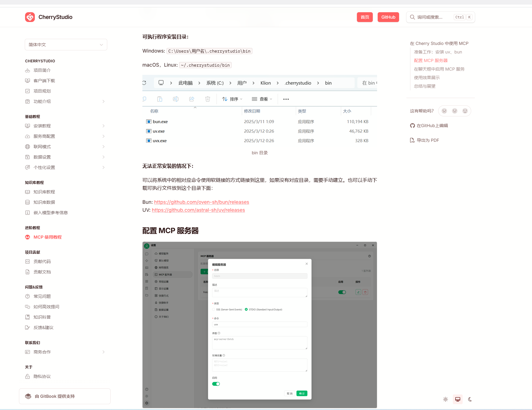Expand the 个性化设置 sidebar section

tap(104, 167)
